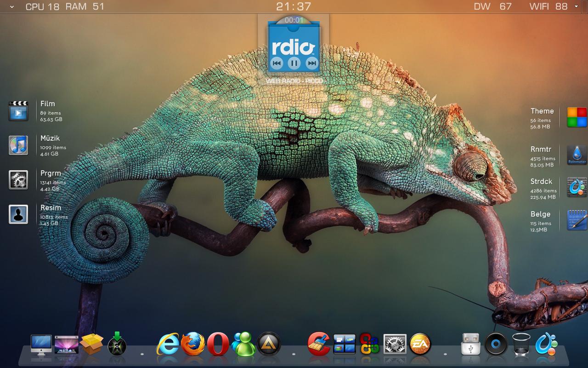Open the window switcher dock icon

click(x=345, y=344)
